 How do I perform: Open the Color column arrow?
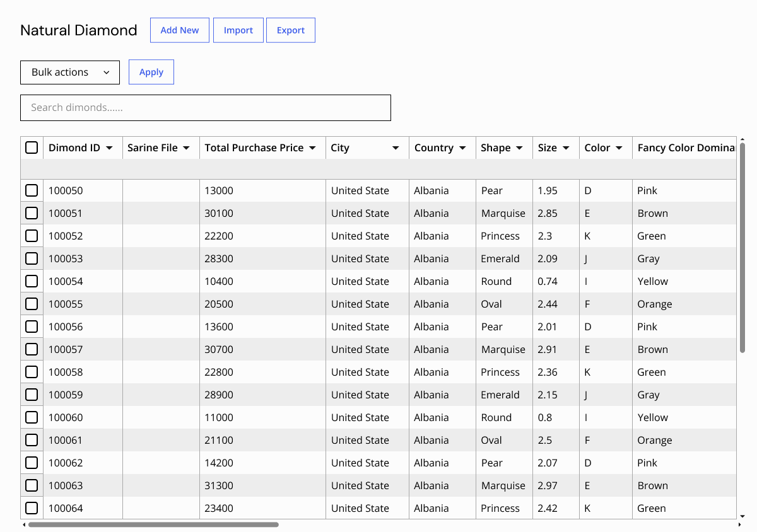tap(619, 148)
